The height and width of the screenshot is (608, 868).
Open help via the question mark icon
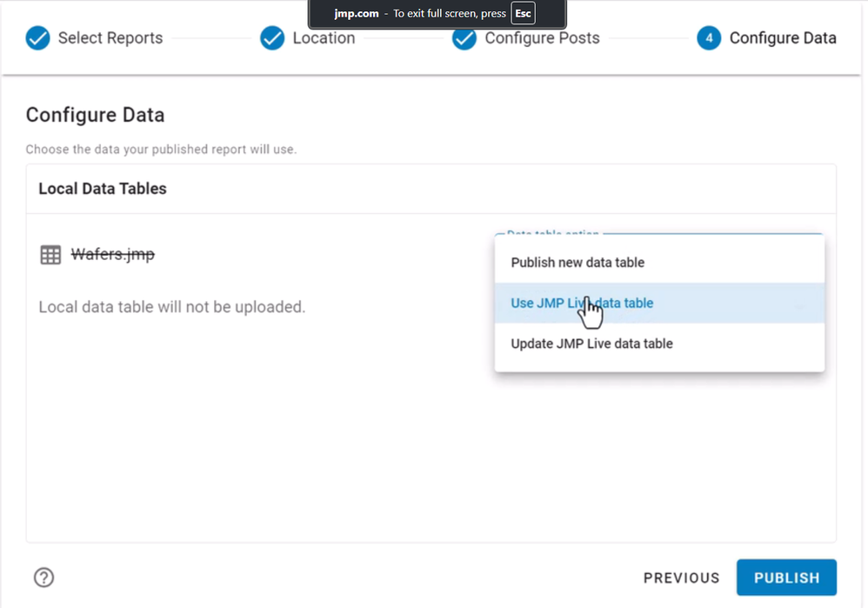[43, 578]
